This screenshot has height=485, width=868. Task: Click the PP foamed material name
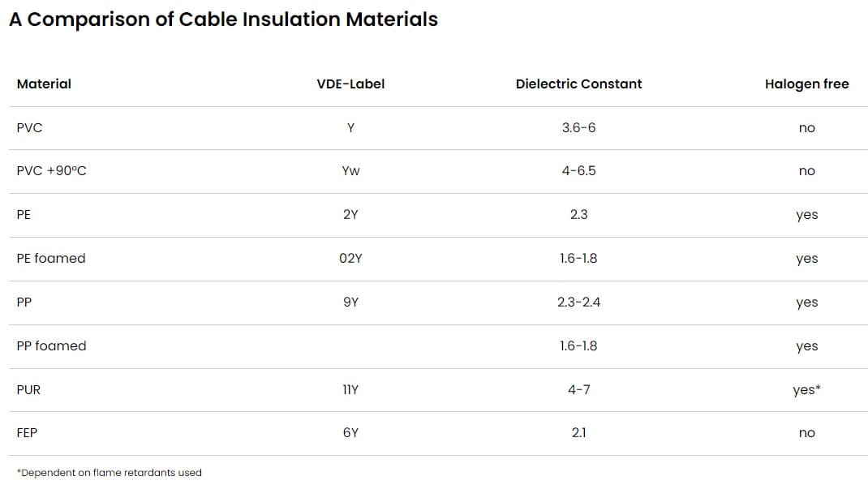pyautogui.click(x=51, y=346)
